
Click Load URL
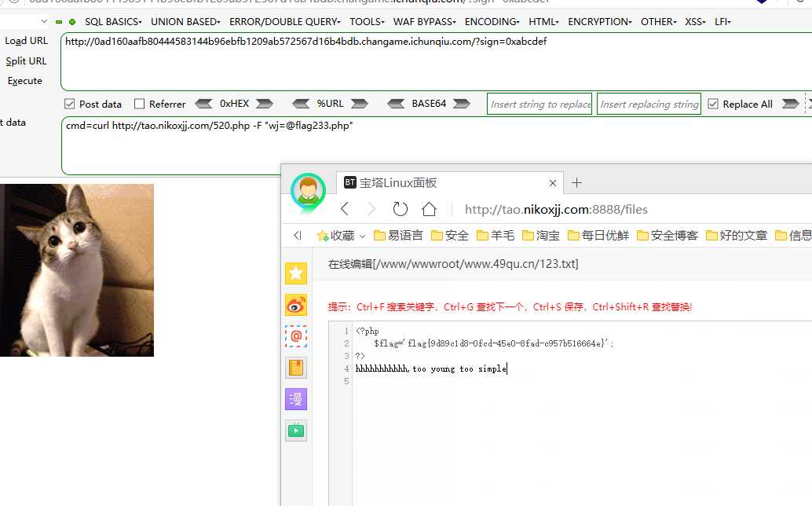tap(26, 41)
